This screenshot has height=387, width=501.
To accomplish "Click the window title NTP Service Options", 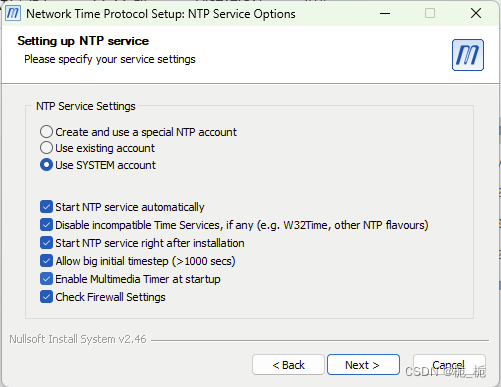I will (161, 14).
